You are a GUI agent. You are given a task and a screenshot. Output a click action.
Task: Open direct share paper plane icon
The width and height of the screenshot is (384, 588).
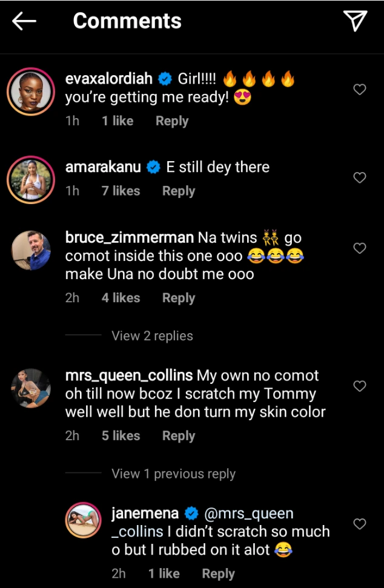tap(356, 21)
